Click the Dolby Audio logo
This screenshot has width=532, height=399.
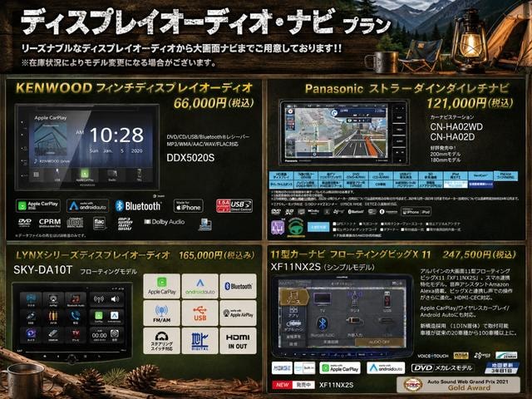[165, 222]
